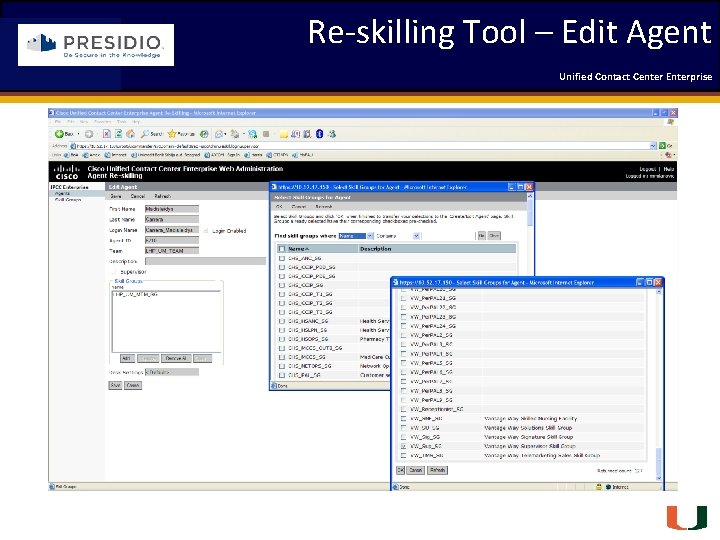Sort by the Name column header
Screen dimensions: 720x540
click(x=298, y=249)
